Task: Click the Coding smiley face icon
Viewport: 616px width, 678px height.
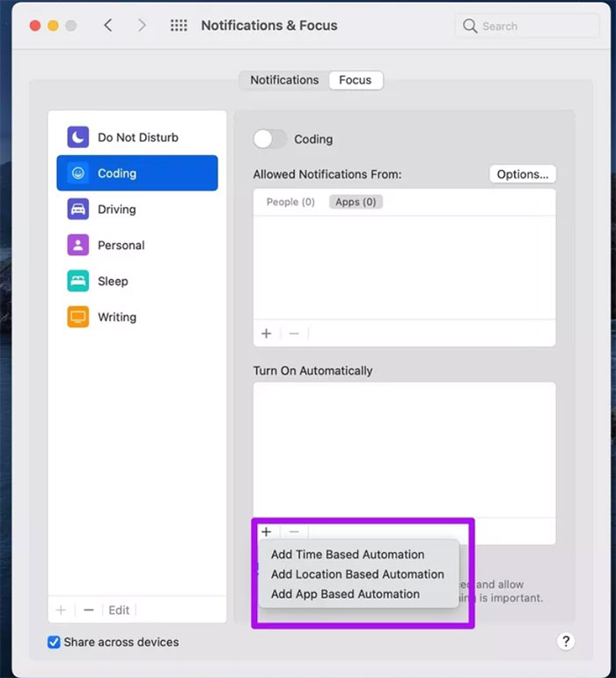Action: 78,173
